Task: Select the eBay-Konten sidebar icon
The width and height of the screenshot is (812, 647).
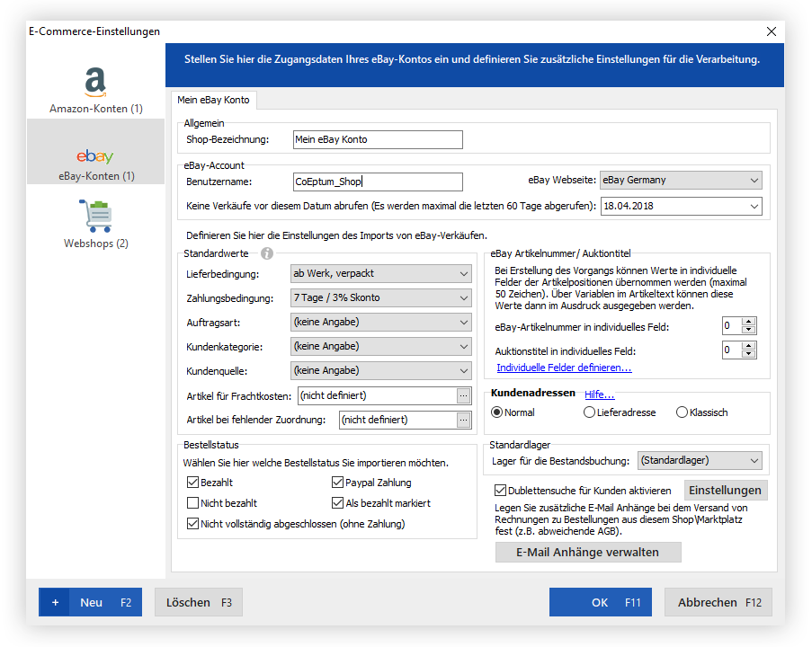Action: 95,155
